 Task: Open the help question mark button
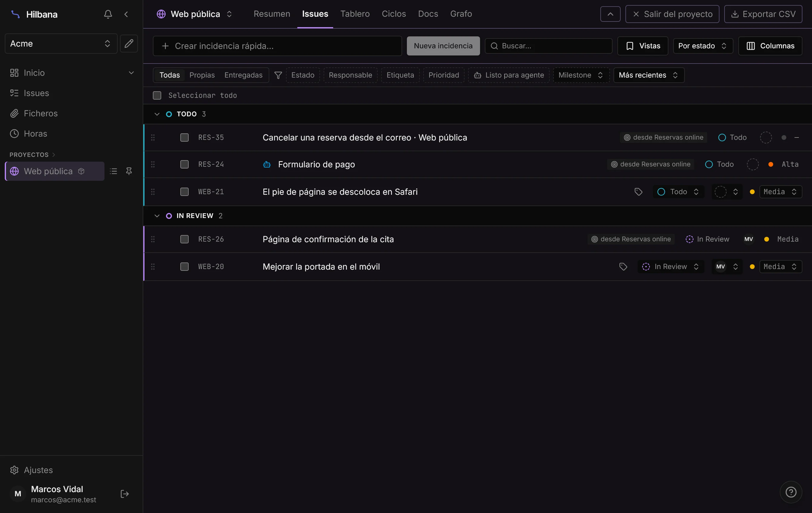791,492
